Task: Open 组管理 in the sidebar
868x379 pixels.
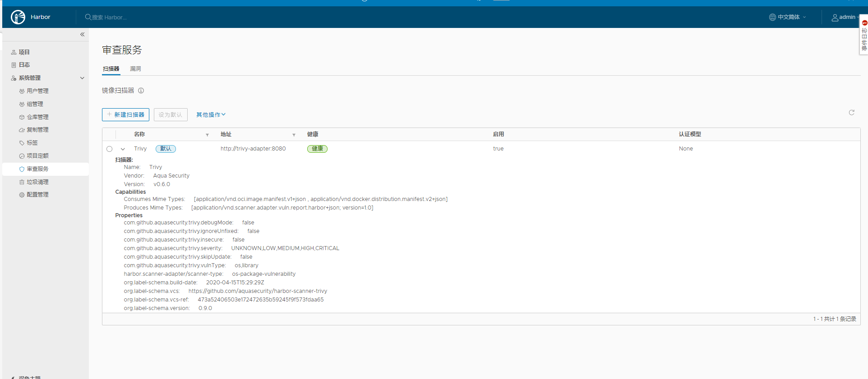Action: point(35,104)
